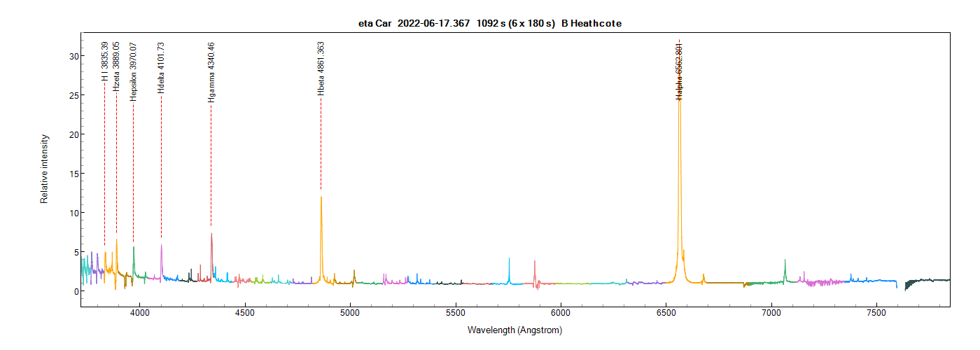Click the orange Hbeta emission peak top

(x=321, y=198)
